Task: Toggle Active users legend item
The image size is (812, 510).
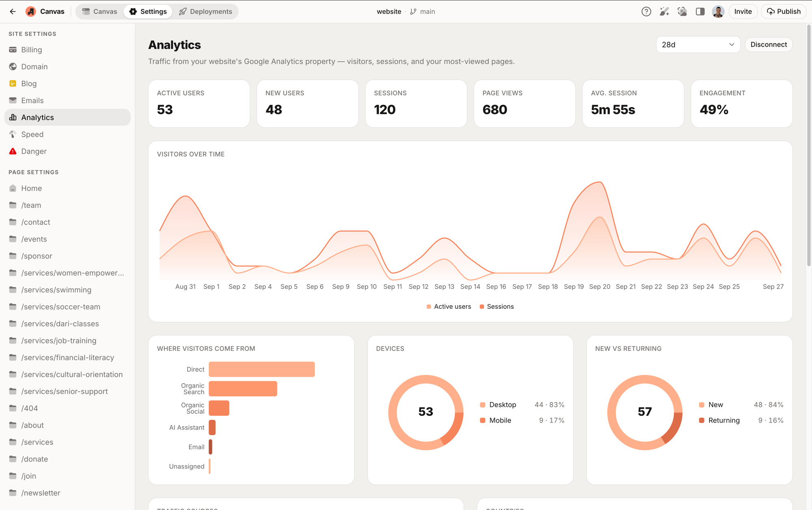Action: point(449,306)
